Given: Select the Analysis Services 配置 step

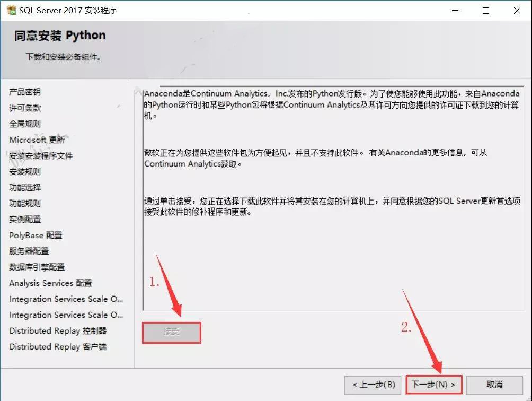Looking at the screenshot, I should point(50,283).
